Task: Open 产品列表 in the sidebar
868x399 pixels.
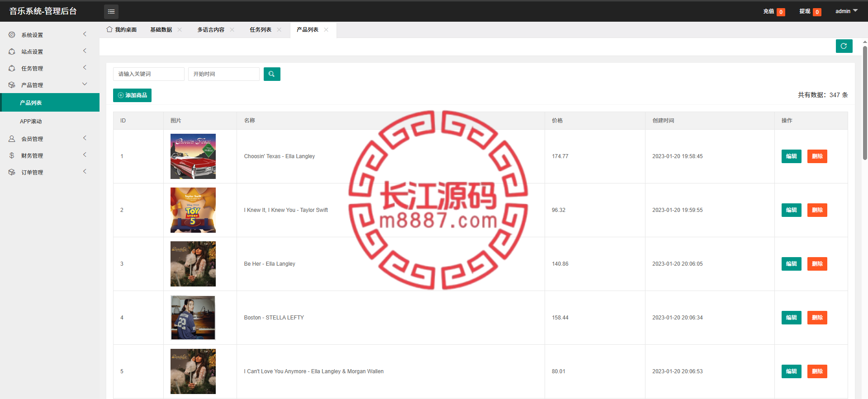Action: [x=50, y=103]
